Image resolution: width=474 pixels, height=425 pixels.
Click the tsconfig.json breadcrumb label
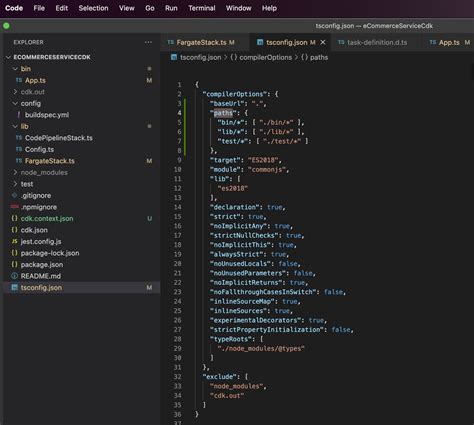(x=200, y=57)
